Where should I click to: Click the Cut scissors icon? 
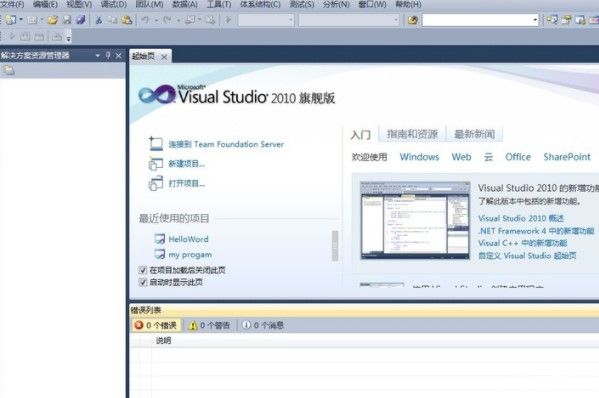tap(99, 20)
